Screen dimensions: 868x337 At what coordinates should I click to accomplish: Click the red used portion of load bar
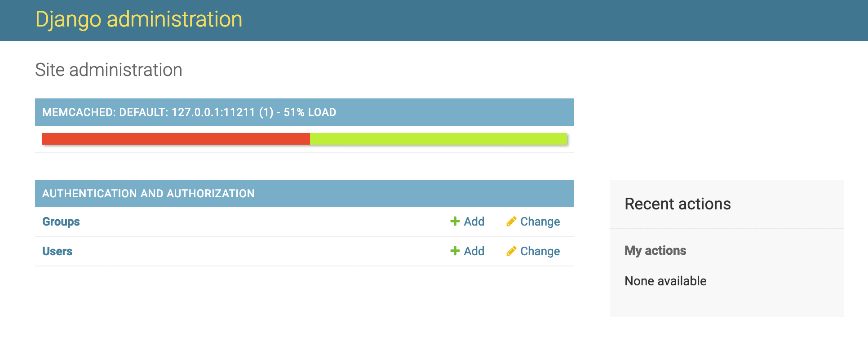coord(176,139)
